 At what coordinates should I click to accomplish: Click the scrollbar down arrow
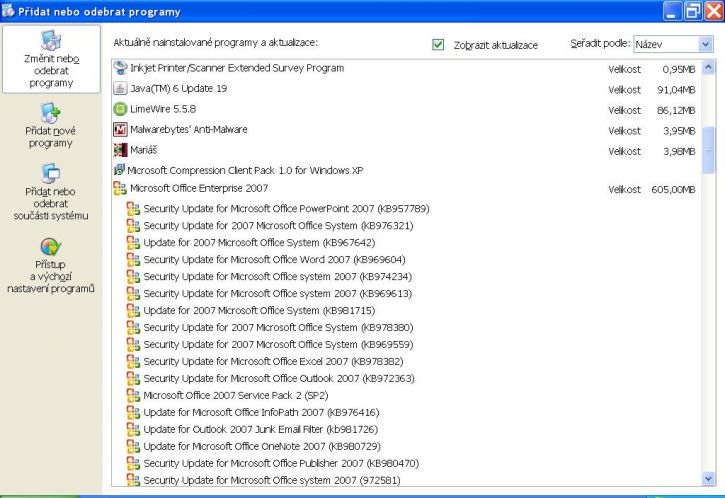[708, 479]
